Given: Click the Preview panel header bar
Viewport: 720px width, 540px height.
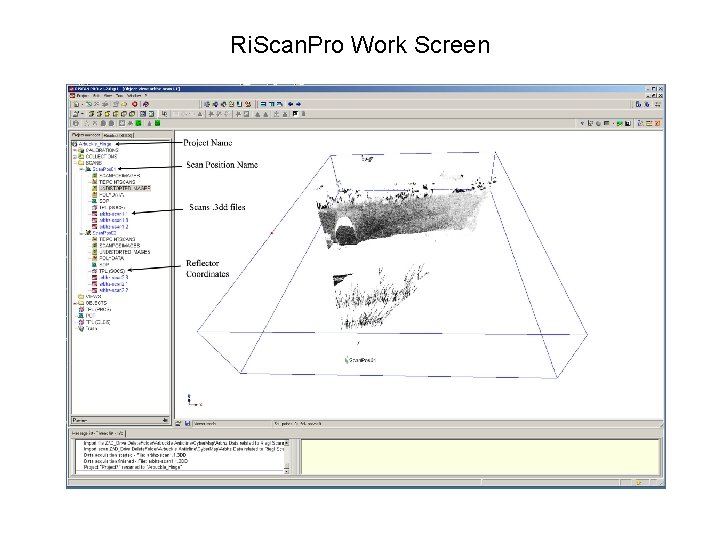Looking at the screenshot, I should click(x=120, y=420).
